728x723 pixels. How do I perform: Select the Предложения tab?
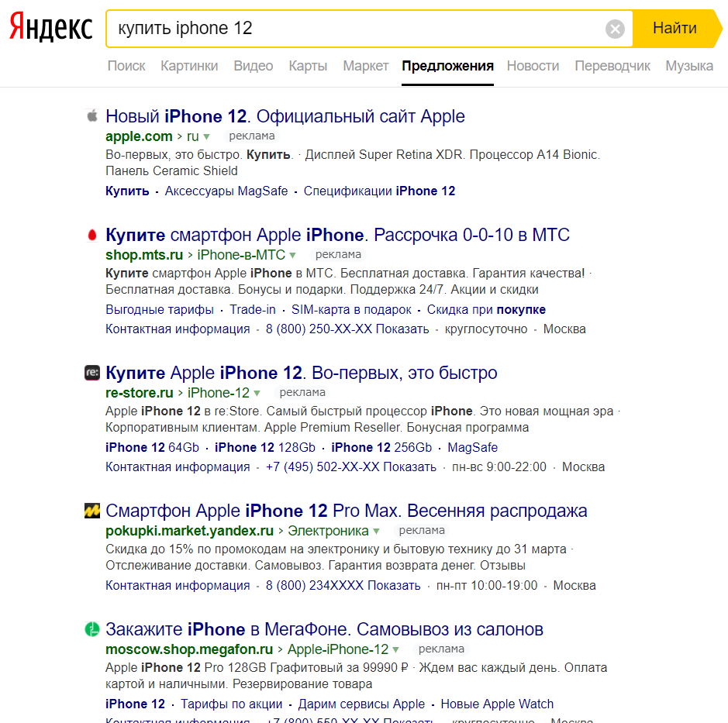447,66
